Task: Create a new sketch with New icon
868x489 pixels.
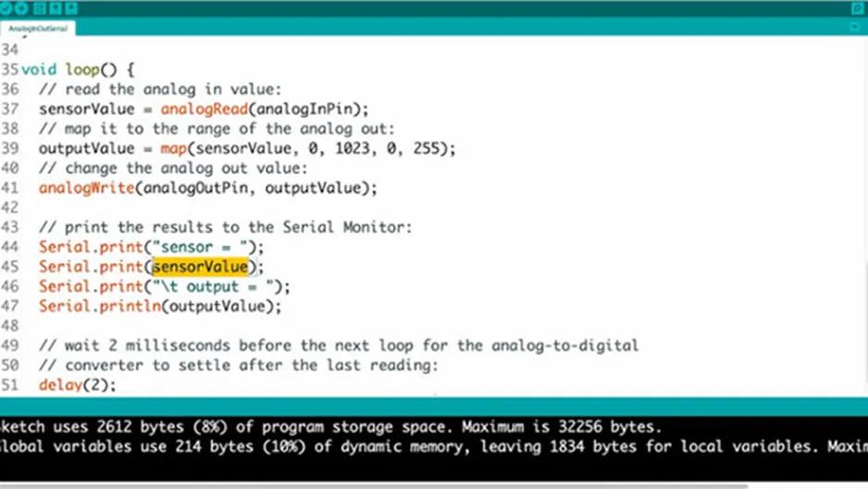Action: pos(40,7)
